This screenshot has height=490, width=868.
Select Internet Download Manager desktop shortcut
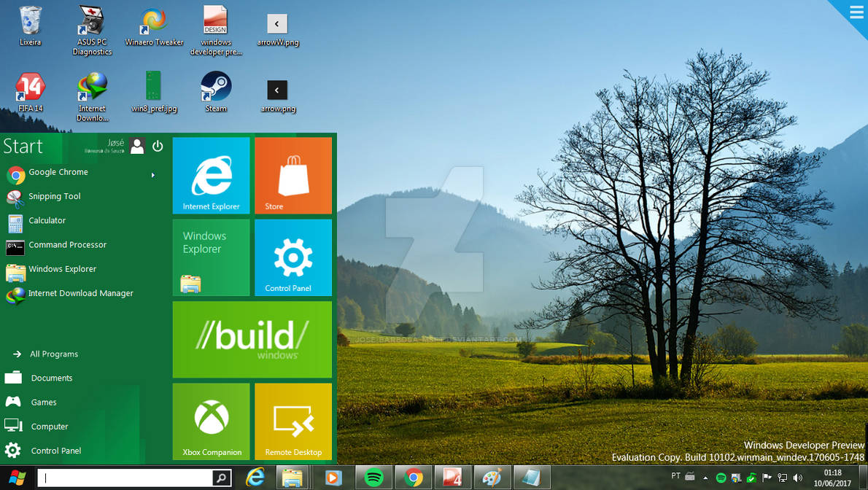pyautogui.click(x=92, y=96)
